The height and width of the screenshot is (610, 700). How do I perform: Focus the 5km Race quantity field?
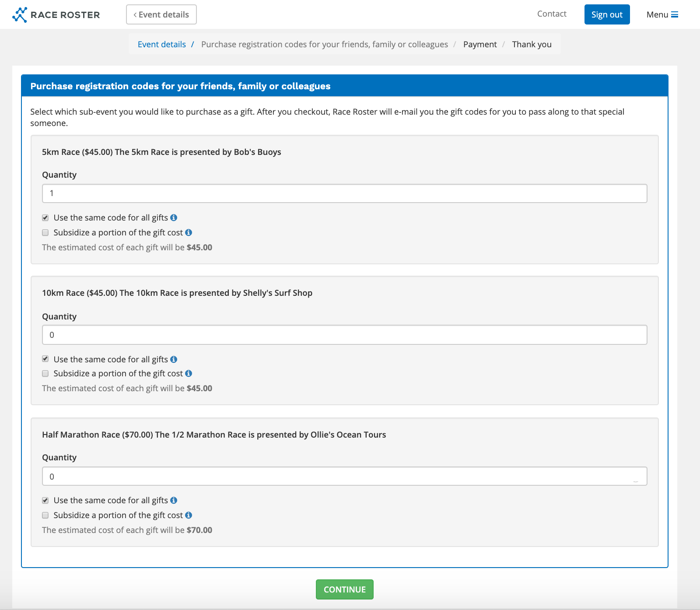(x=344, y=193)
